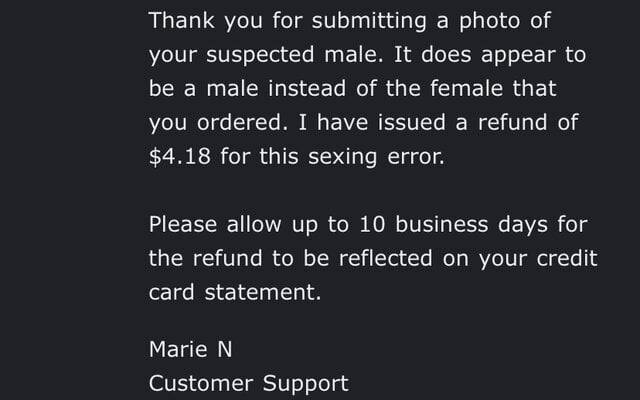Screen dimensions: 640x400
Task: Click the word "instead" in the message
Action: (307, 88)
